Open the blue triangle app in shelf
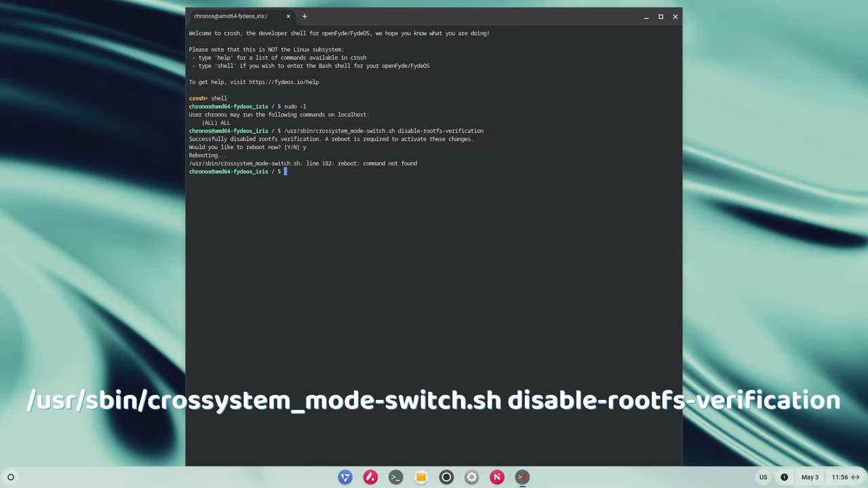This screenshot has height=488, width=868. coord(345,477)
